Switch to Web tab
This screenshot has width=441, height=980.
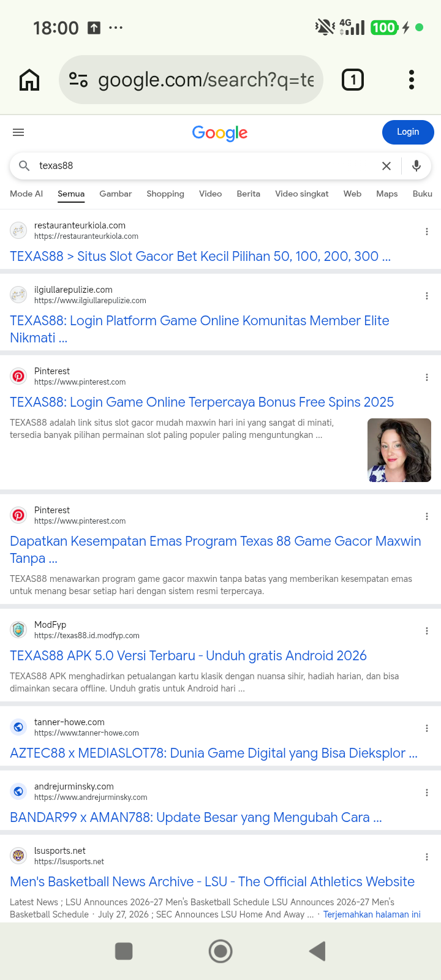pos(352,194)
